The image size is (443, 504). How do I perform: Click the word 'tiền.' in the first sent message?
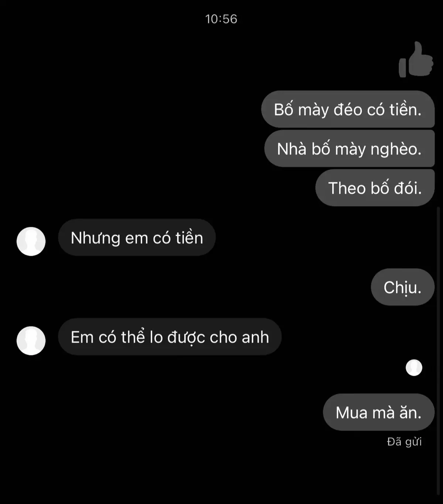(x=406, y=110)
